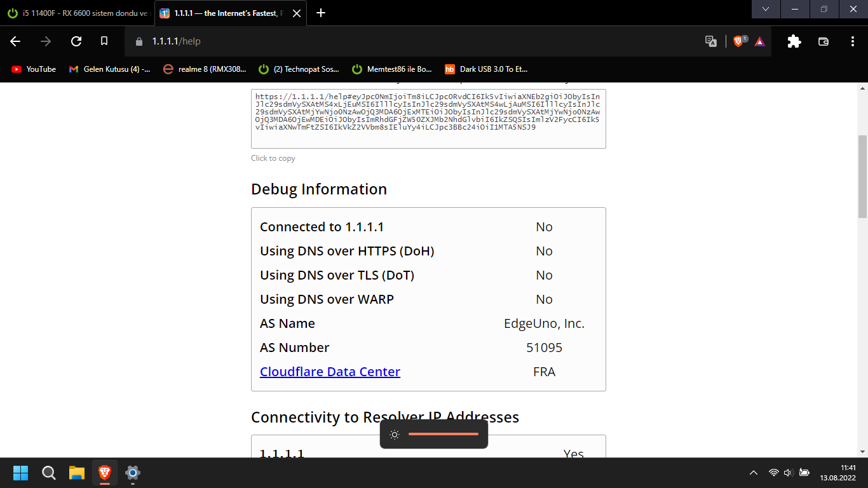Bookmark this page with the bookmark icon

click(x=104, y=41)
